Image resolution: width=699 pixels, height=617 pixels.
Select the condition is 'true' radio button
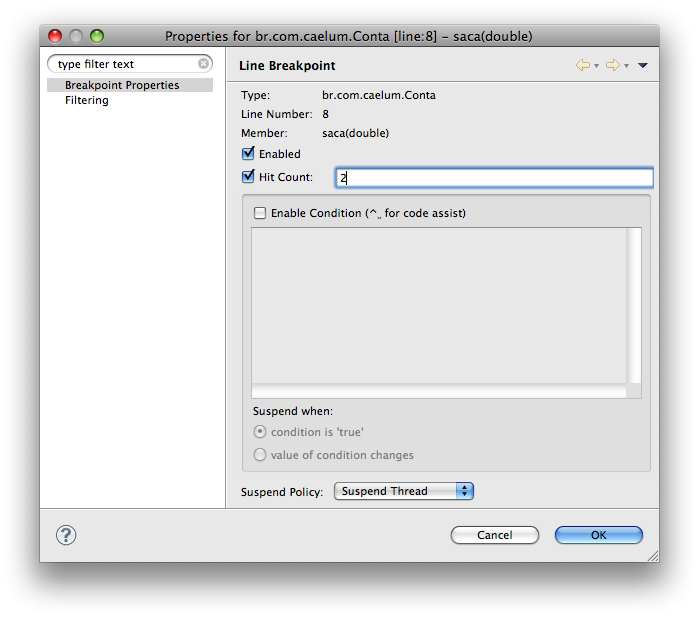[260, 432]
